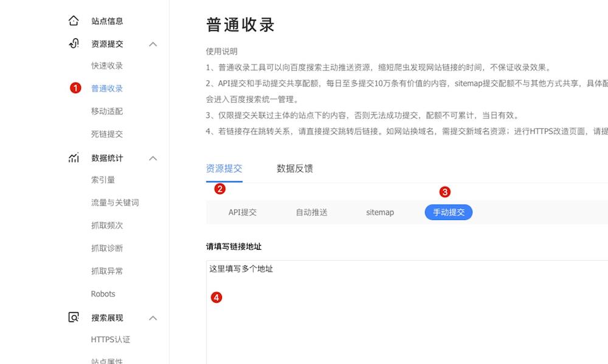Collapse the 资源提交 section chevron
Image resolution: width=608 pixels, height=364 pixels.
(153, 44)
